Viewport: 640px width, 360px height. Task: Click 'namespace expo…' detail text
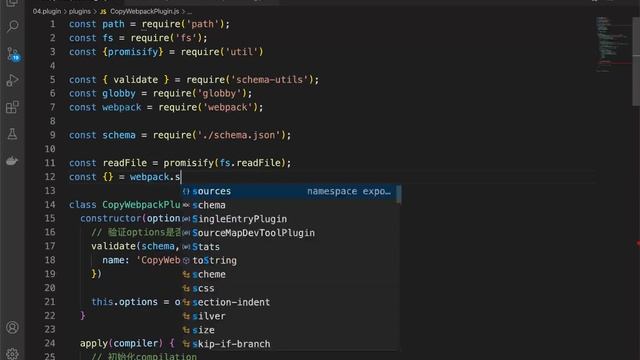[349, 191]
